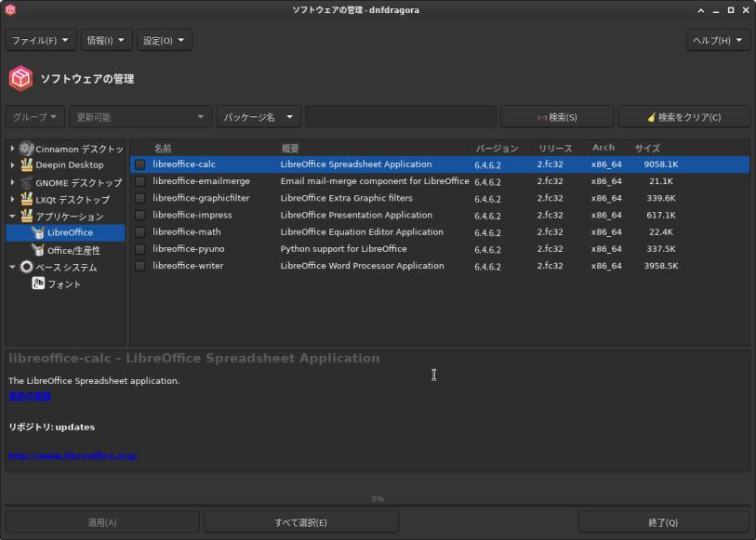Image resolution: width=756 pixels, height=540 pixels.
Task: Select the フォント tree item label
Action: tap(63, 284)
